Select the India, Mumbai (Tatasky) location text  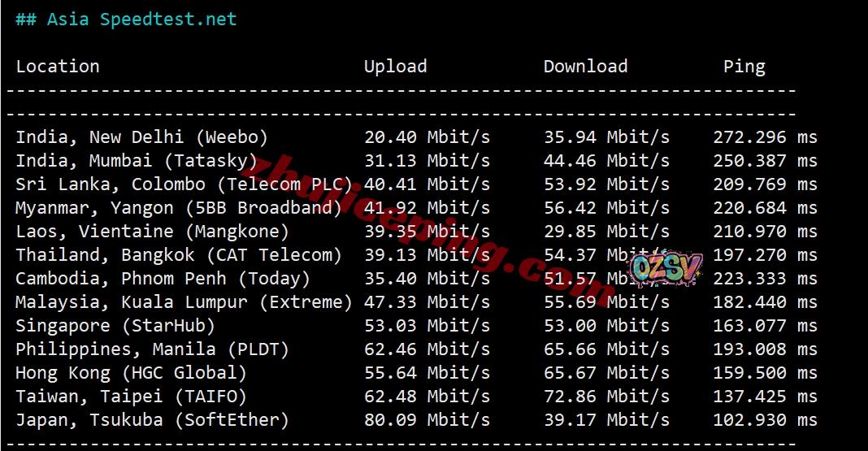pos(136,161)
